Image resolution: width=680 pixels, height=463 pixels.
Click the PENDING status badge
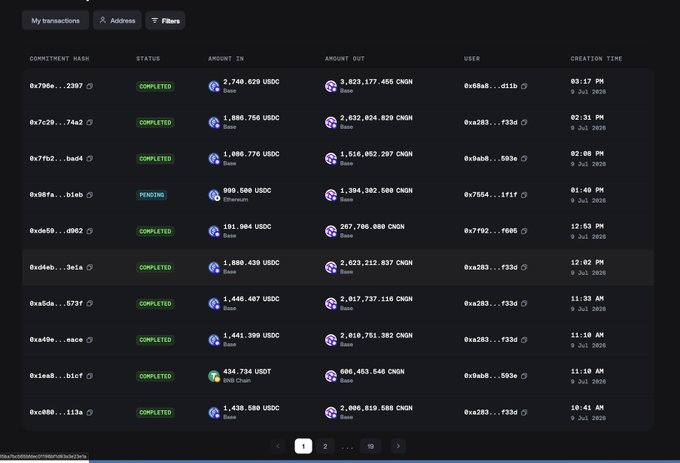tap(151, 195)
